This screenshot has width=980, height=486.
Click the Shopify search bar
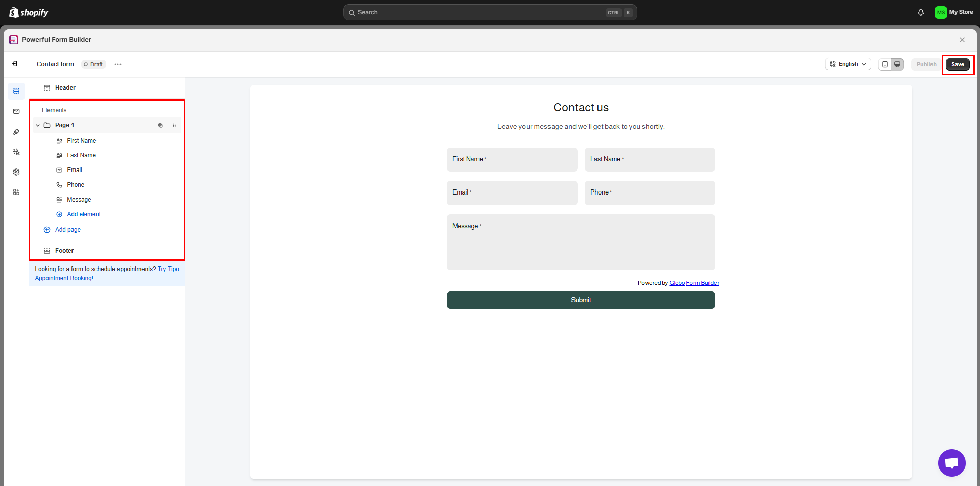tap(489, 12)
